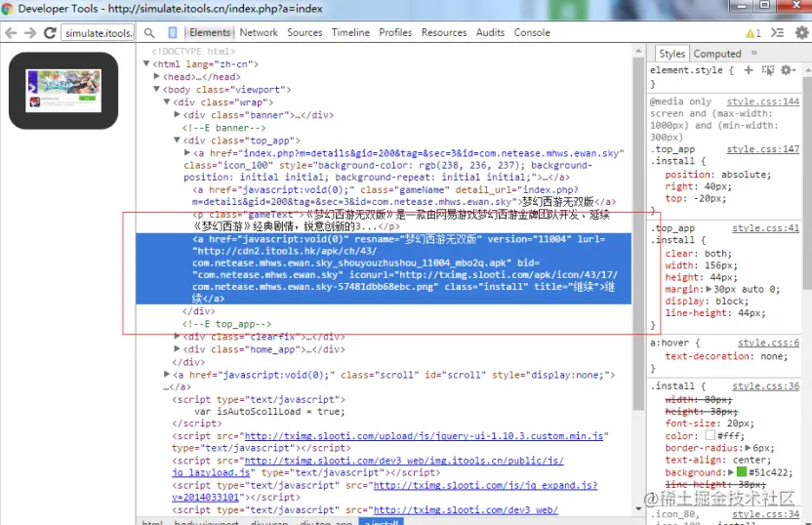Open the Resources tab
Image resolution: width=812 pixels, height=525 pixels.
tap(444, 32)
